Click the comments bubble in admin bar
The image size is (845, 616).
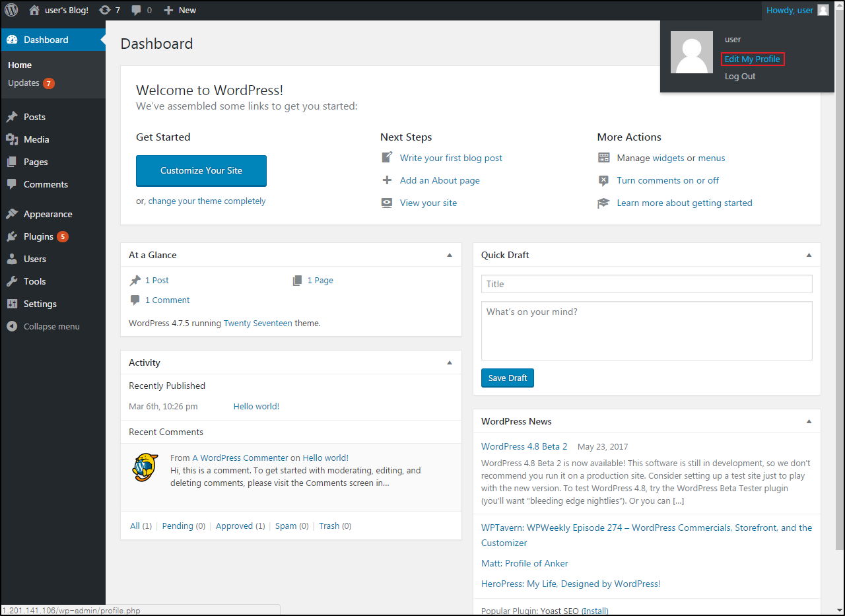136,11
